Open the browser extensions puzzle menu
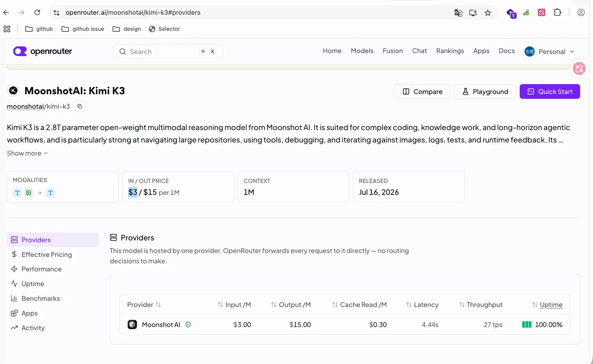The height and width of the screenshot is (364, 593). pyautogui.click(x=557, y=13)
